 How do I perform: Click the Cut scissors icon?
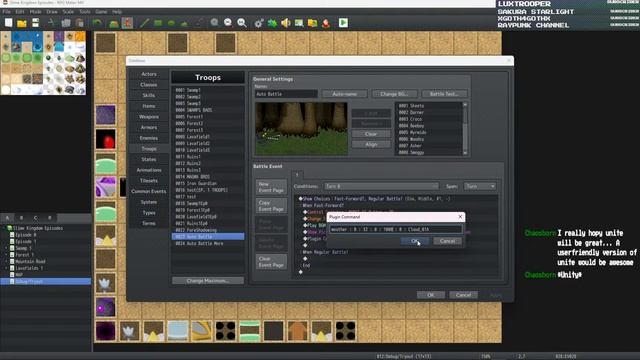click(x=51, y=23)
